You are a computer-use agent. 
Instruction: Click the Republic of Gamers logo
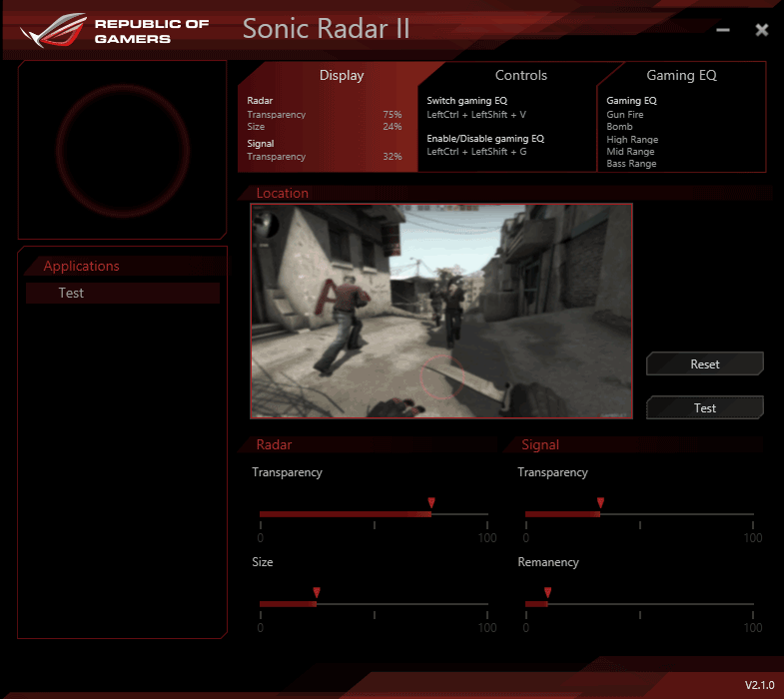pos(115,31)
